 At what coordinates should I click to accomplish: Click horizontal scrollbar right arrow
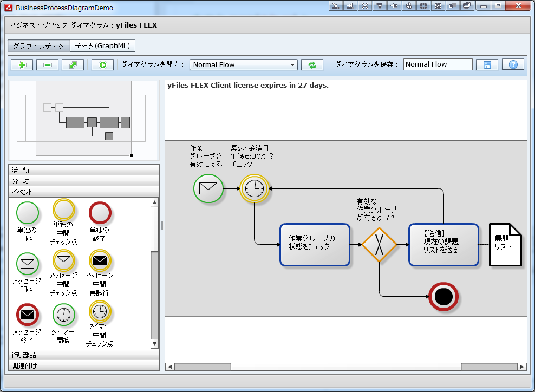tap(522, 367)
